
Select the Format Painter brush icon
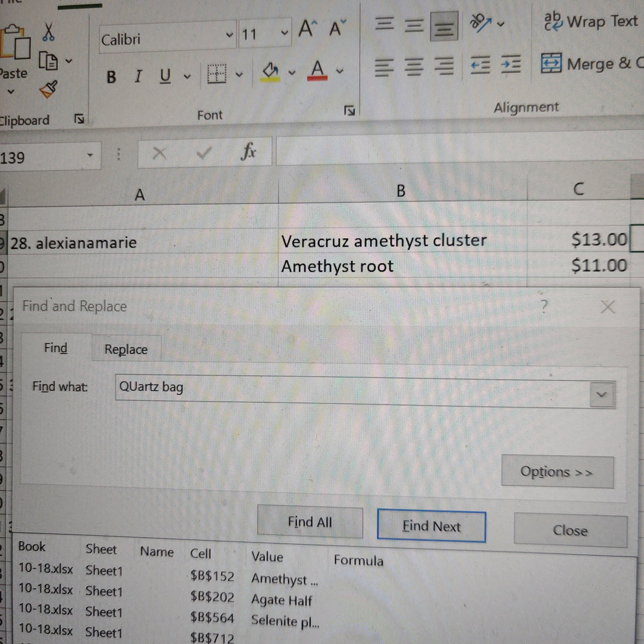tap(49, 89)
